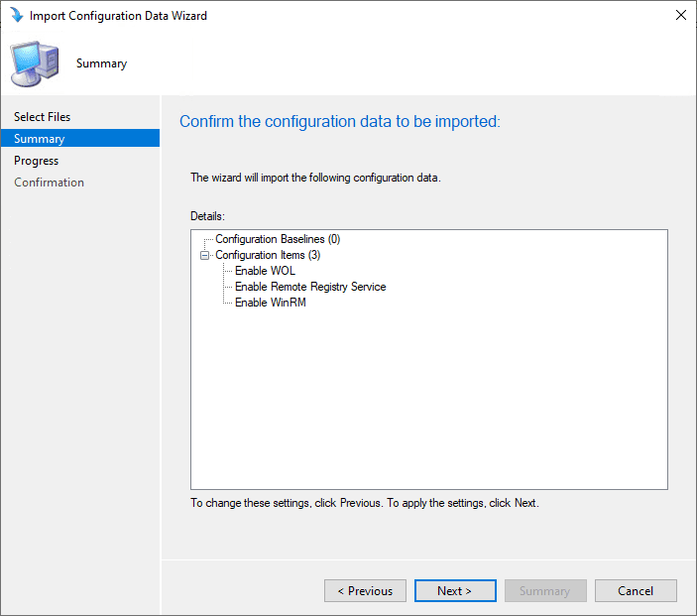Select Configuration Baselines (0) in the tree
This screenshot has width=697, height=616.
coord(278,239)
